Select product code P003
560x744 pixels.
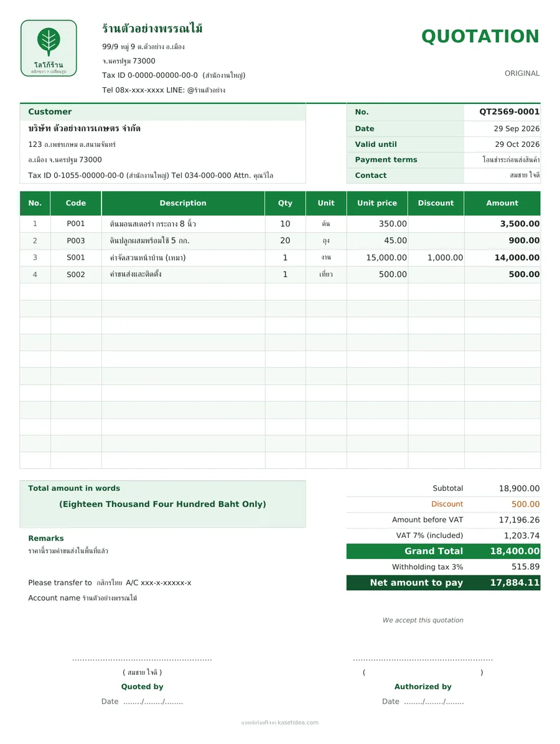tap(75, 241)
